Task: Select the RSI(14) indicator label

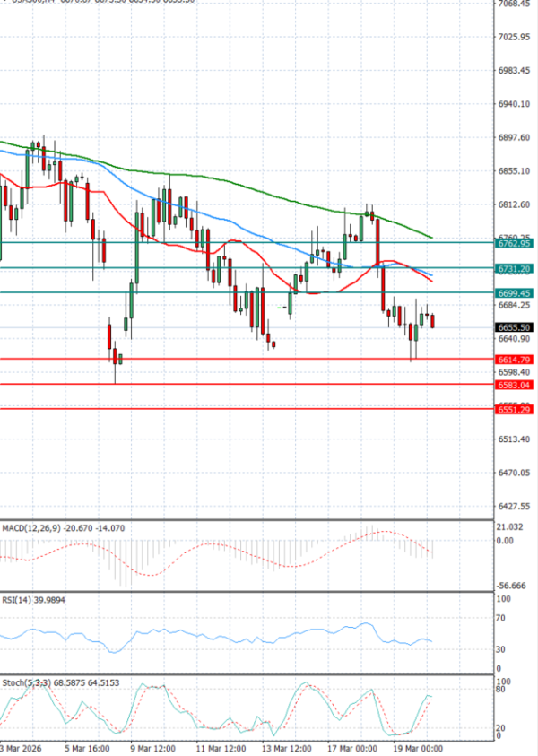Action: [20, 600]
